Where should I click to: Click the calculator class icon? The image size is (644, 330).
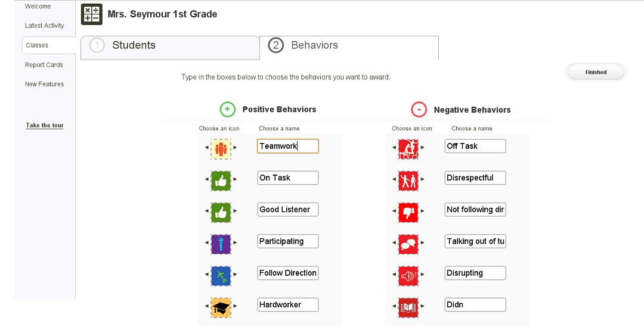coord(92,14)
